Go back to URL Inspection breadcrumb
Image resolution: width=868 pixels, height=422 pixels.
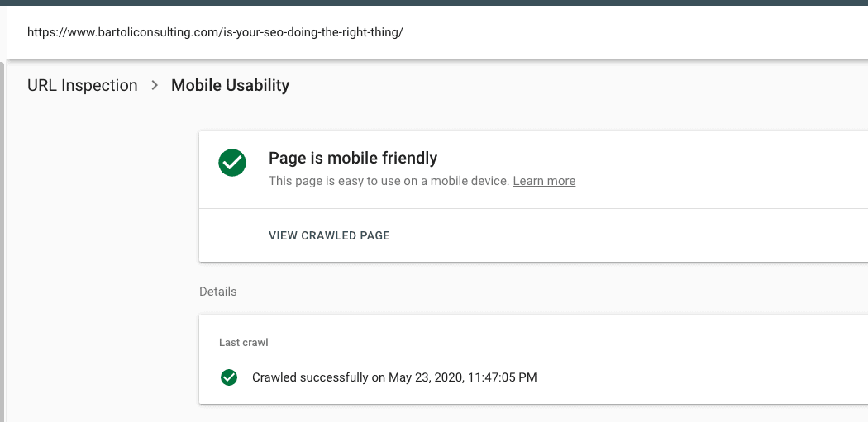83,85
